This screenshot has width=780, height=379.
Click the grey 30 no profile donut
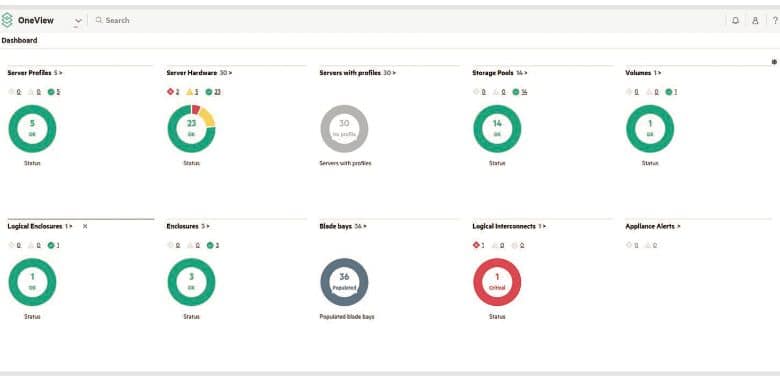(344, 128)
